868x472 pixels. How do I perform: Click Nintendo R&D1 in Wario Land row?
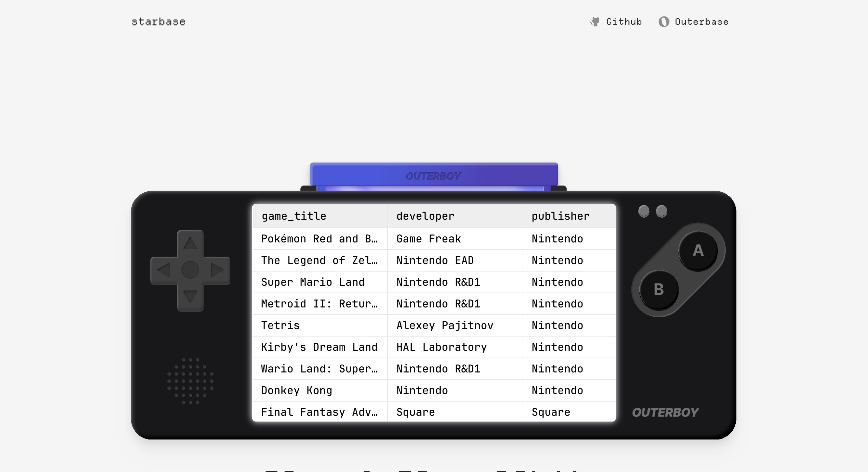[455, 369]
